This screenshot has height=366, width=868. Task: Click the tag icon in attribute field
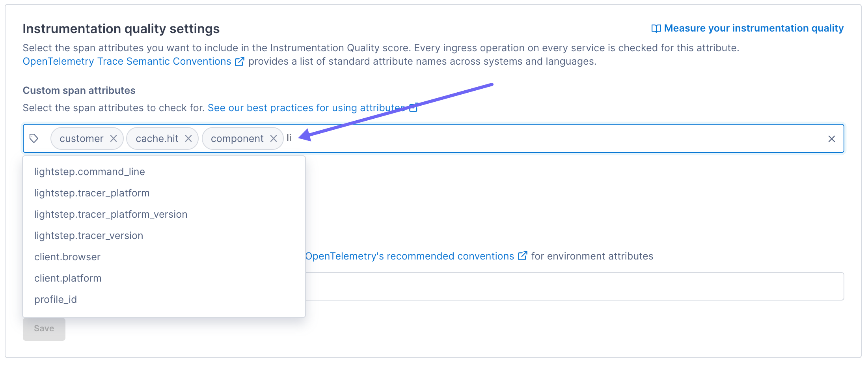pyautogui.click(x=34, y=138)
